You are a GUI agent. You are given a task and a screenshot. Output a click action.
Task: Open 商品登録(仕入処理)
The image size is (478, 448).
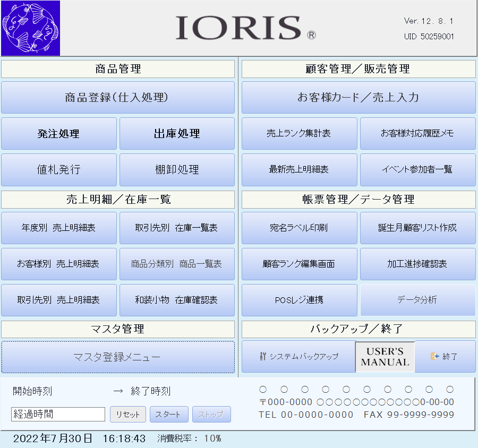pyautogui.click(x=118, y=98)
